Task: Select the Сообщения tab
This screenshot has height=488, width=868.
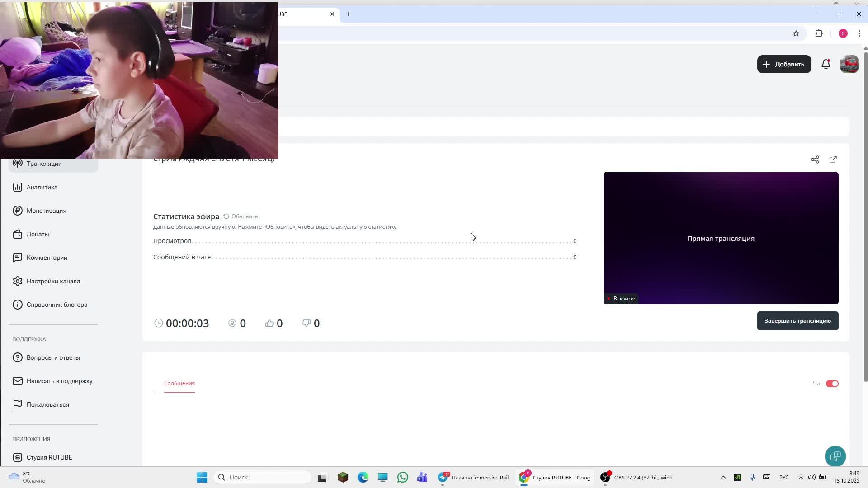Action: [179, 383]
